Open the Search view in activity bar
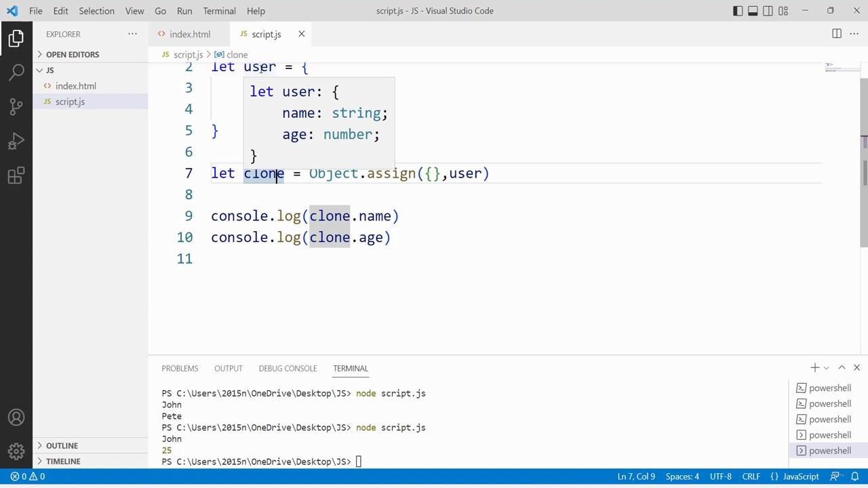Screen dimensions: 868x488 point(16,72)
